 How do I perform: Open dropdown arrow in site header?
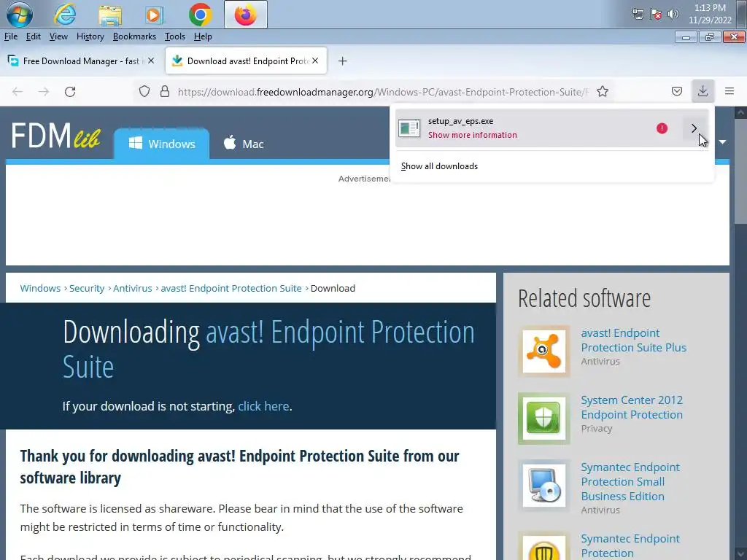723,142
